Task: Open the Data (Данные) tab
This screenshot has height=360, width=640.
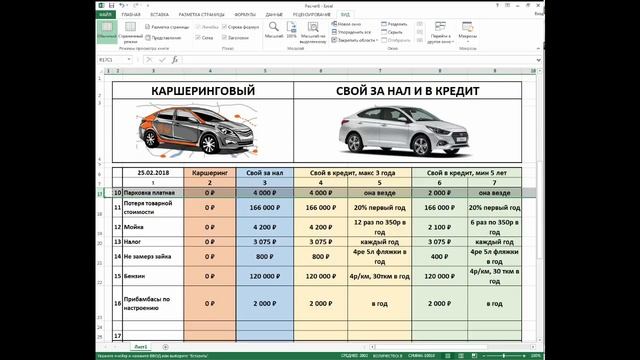Action: coord(274,15)
